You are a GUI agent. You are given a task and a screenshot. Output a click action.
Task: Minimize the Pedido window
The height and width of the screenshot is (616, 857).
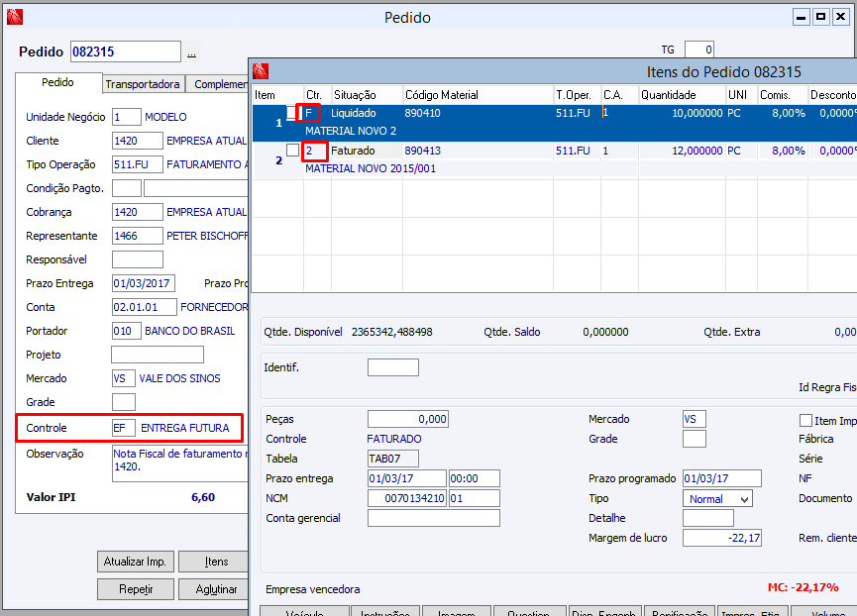801,18
